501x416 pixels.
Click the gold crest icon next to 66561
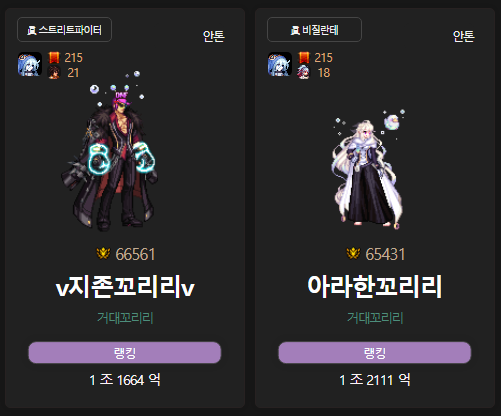click(x=103, y=254)
